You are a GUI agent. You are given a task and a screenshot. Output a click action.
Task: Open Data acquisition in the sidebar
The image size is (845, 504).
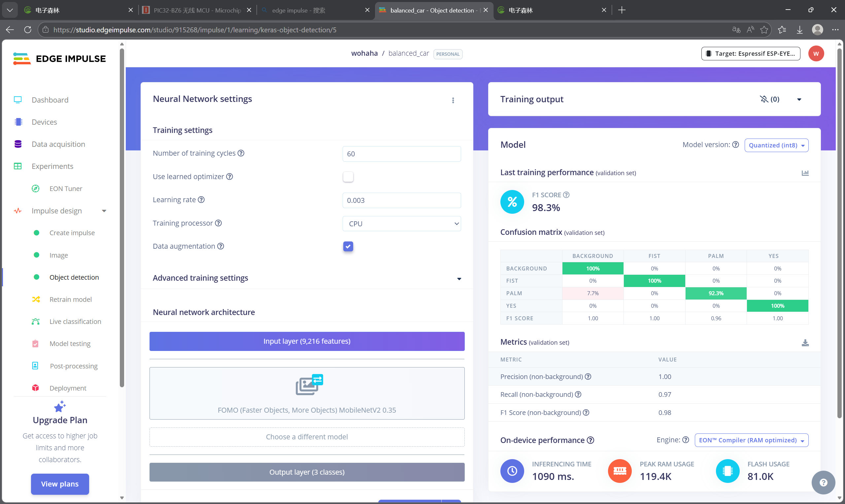[58, 144]
